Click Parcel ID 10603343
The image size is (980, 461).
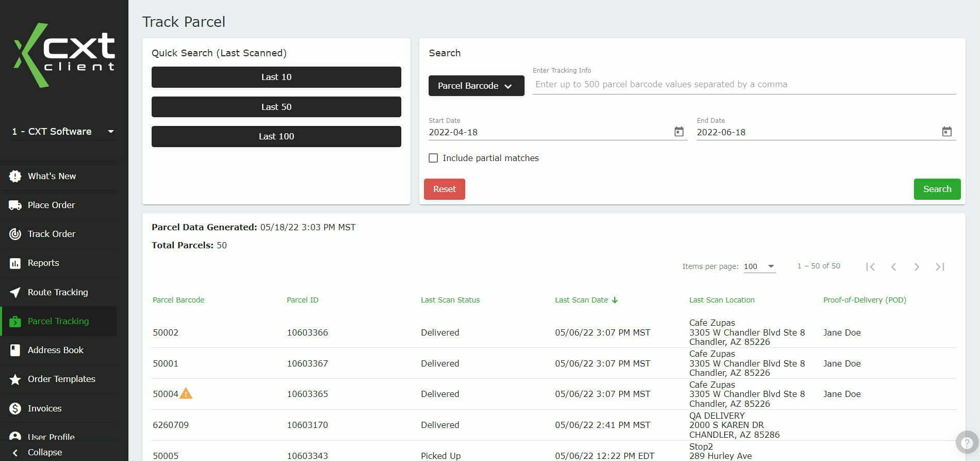(307, 456)
